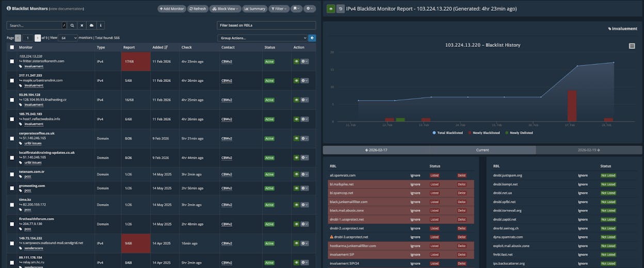Change the monitors-per-page View dropdown showing 64
This screenshot has width=644, height=268.
(68, 38)
